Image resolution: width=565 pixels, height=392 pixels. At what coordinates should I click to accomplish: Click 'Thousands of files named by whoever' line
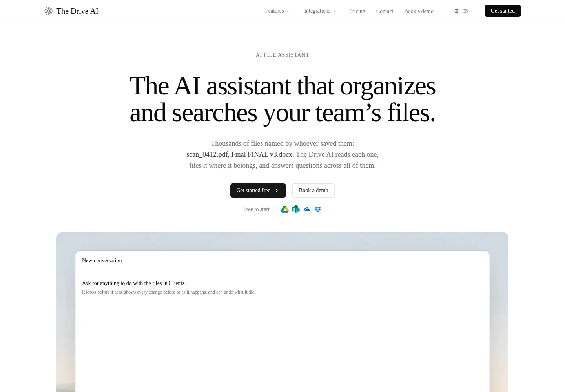pyautogui.click(x=282, y=143)
